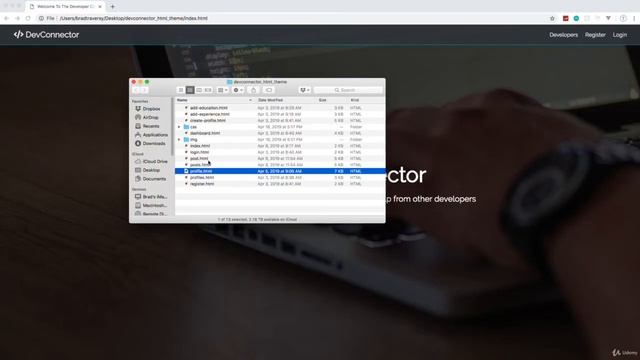The height and width of the screenshot is (360, 640).
Task: Select posts.html in Finder list
Action: click(280, 165)
